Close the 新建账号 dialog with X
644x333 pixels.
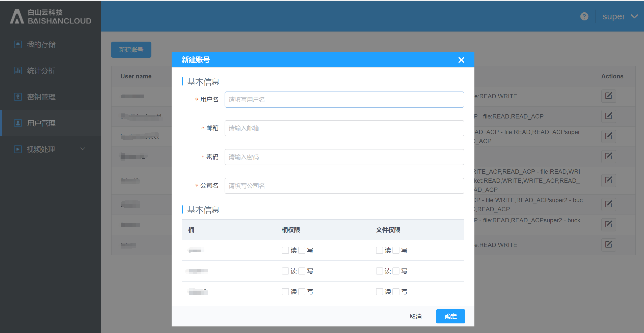tap(461, 60)
